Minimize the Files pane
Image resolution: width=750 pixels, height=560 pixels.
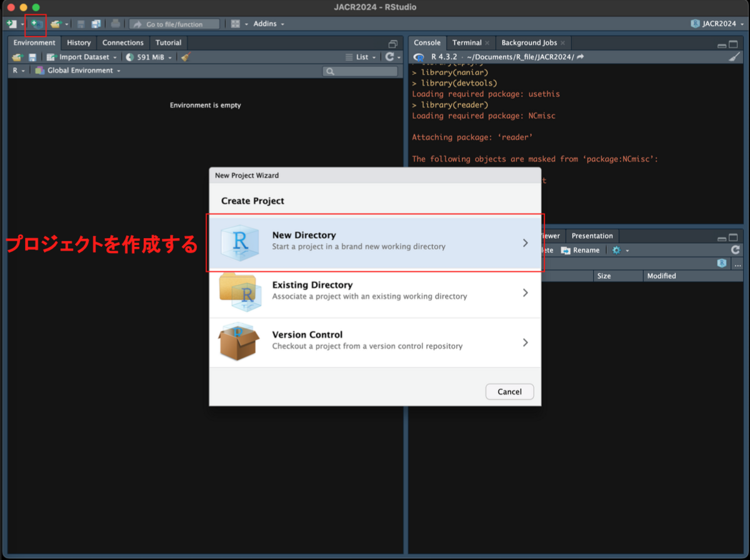pos(722,238)
